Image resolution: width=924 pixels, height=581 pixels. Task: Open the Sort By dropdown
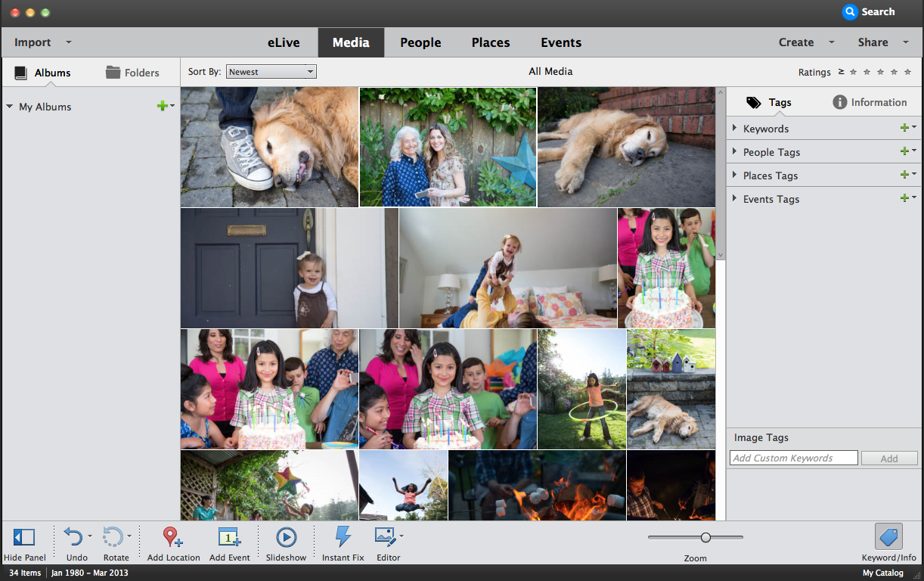point(271,71)
